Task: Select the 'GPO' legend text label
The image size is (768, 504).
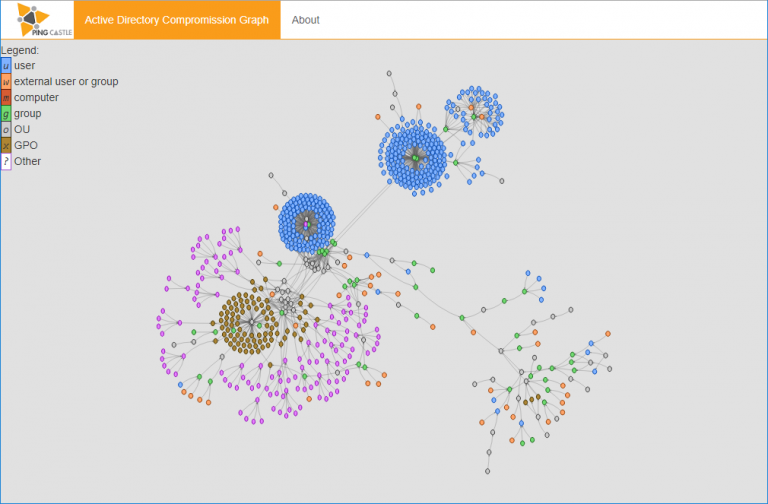Action: (x=26, y=146)
